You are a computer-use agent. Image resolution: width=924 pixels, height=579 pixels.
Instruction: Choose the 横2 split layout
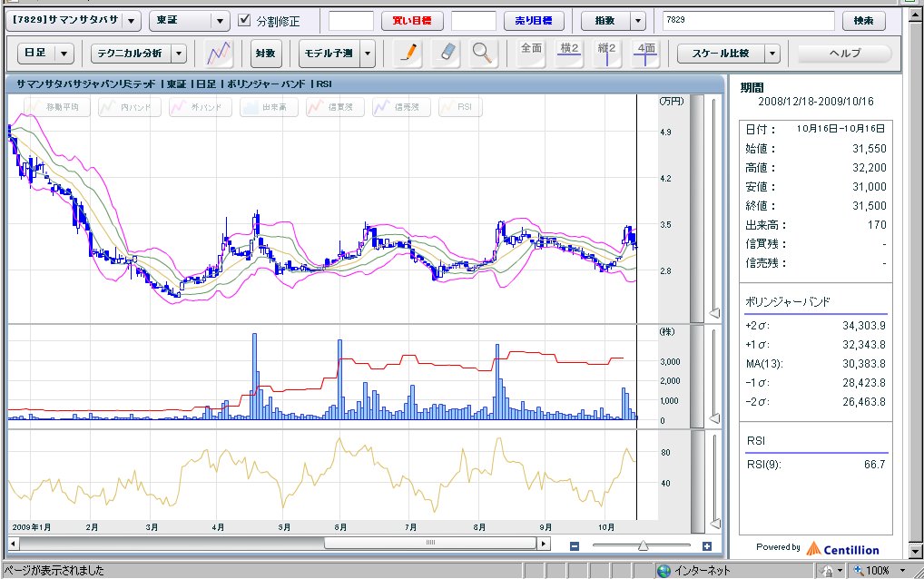tap(569, 54)
